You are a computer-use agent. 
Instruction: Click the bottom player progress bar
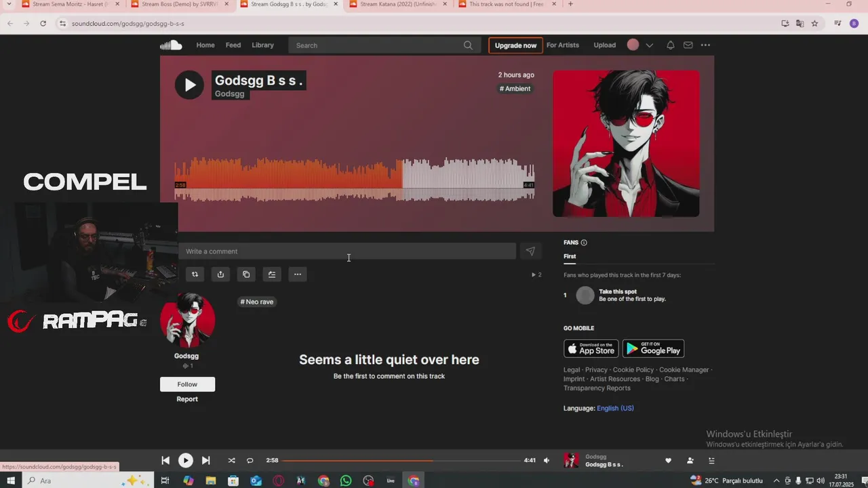click(401, 460)
